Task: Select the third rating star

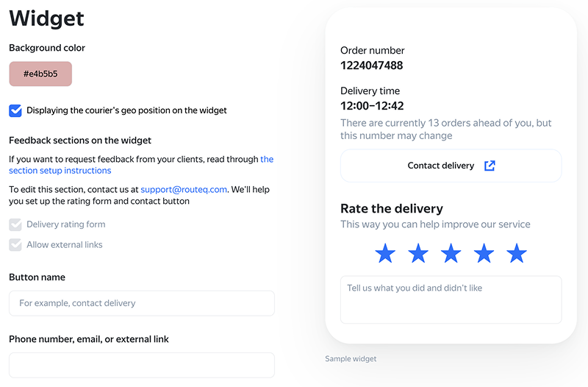Action: 451,254
